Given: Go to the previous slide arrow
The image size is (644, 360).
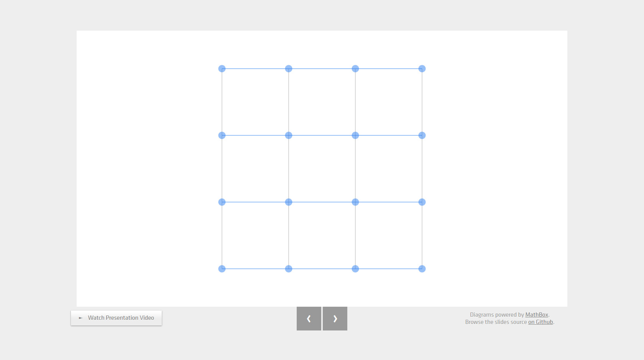Looking at the screenshot, I should pos(309,319).
